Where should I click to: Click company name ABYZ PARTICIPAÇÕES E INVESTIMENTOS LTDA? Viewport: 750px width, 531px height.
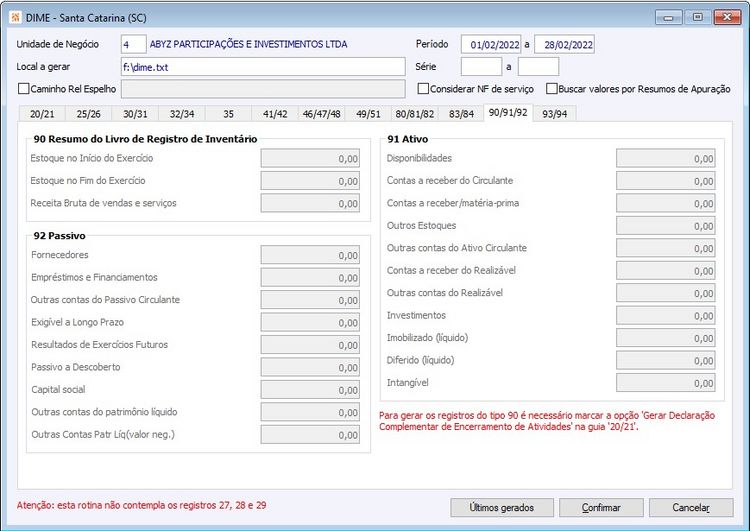click(249, 44)
